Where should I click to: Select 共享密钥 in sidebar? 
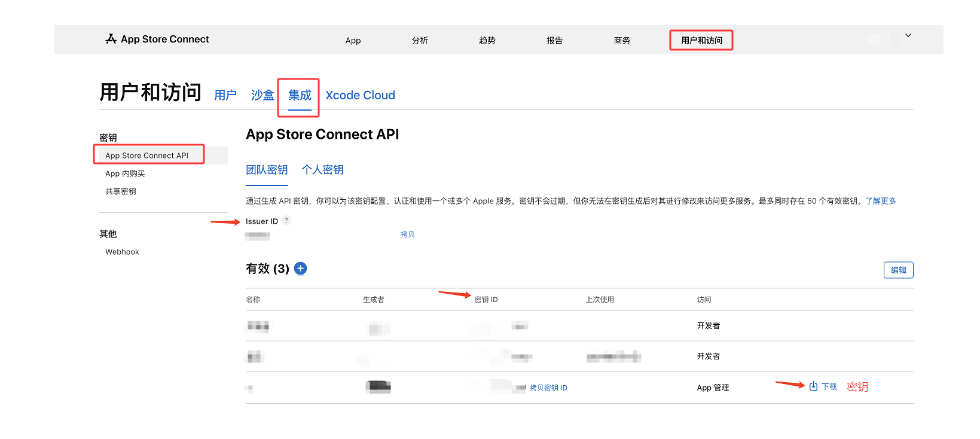[x=121, y=191]
